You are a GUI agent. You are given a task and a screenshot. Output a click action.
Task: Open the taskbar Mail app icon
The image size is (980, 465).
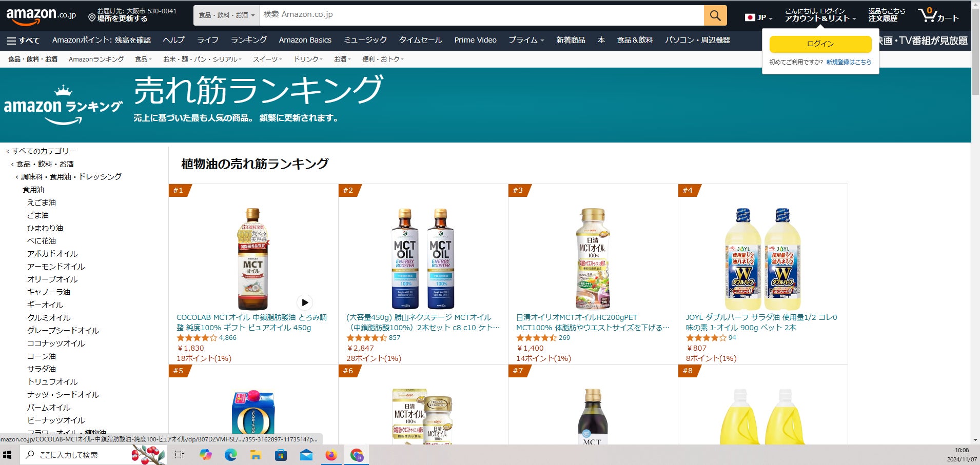click(x=306, y=455)
